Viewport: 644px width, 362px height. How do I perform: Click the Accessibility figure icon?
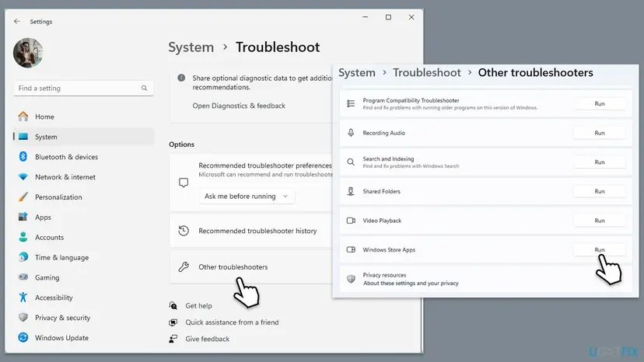(x=23, y=298)
